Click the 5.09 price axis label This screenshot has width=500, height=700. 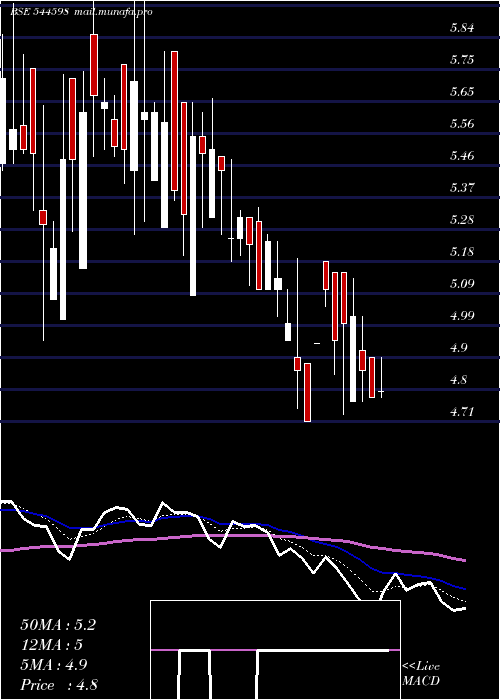coord(462,283)
